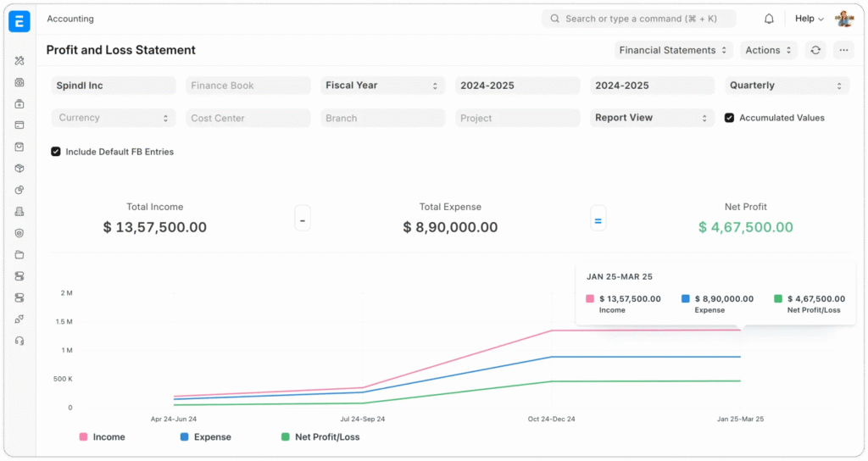Open the shield icon in sidebar
This screenshot has width=868, height=461.
pyautogui.click(x=19, y=233)
